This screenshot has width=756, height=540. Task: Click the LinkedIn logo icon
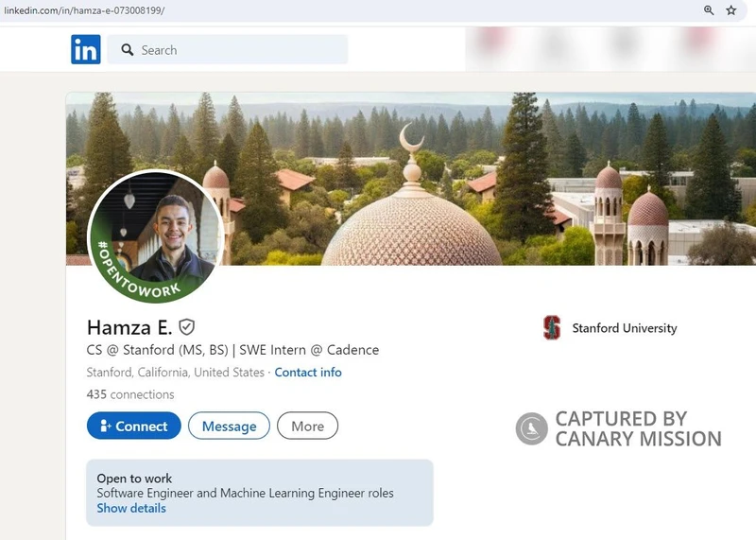[x=86, y=49]
